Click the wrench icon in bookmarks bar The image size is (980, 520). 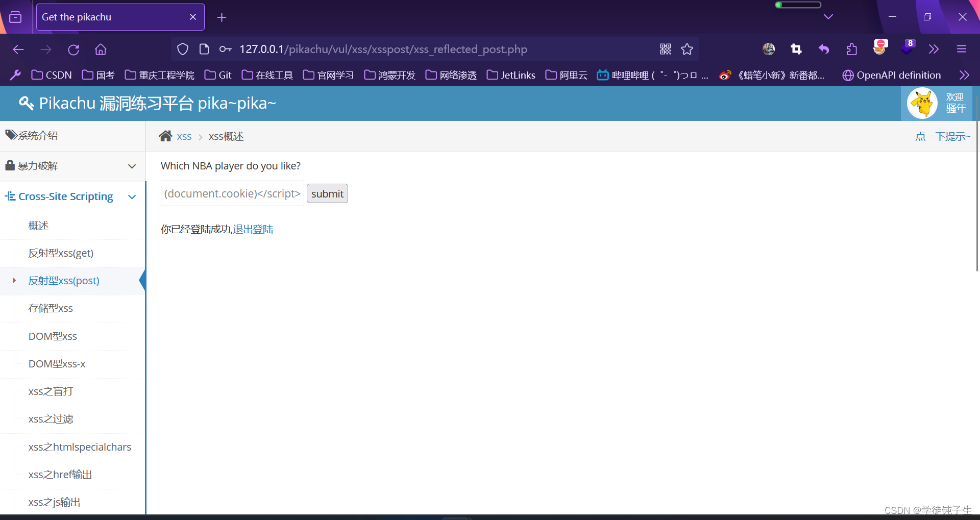point(15,75)
